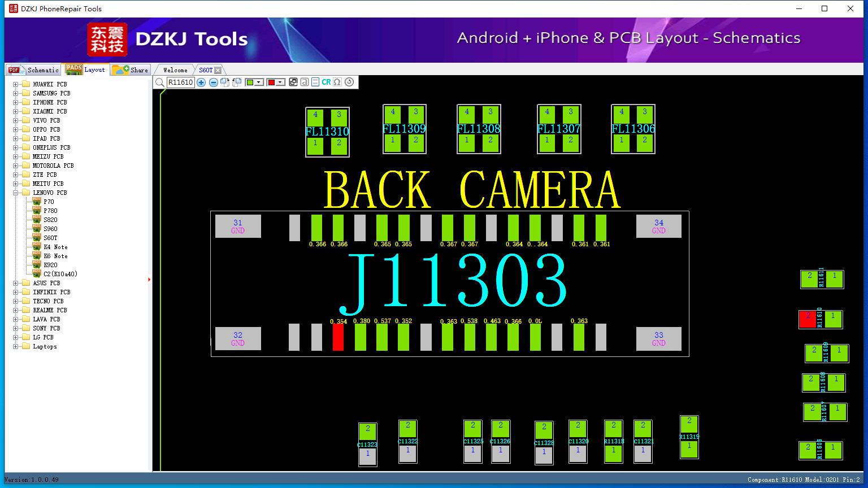Click the folder icon beside SONY PCB

(x=25, y=328)
